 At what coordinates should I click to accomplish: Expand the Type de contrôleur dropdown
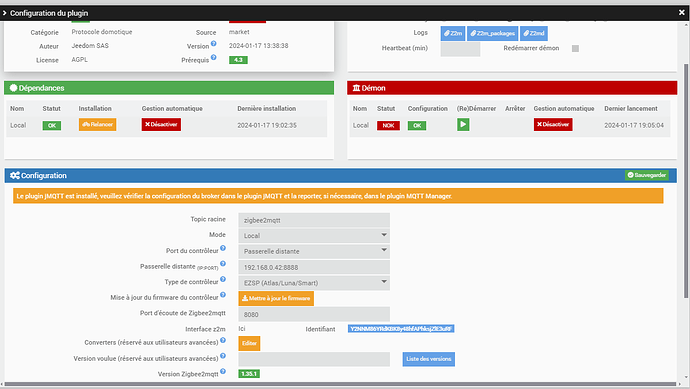click(x=314, y=283)
